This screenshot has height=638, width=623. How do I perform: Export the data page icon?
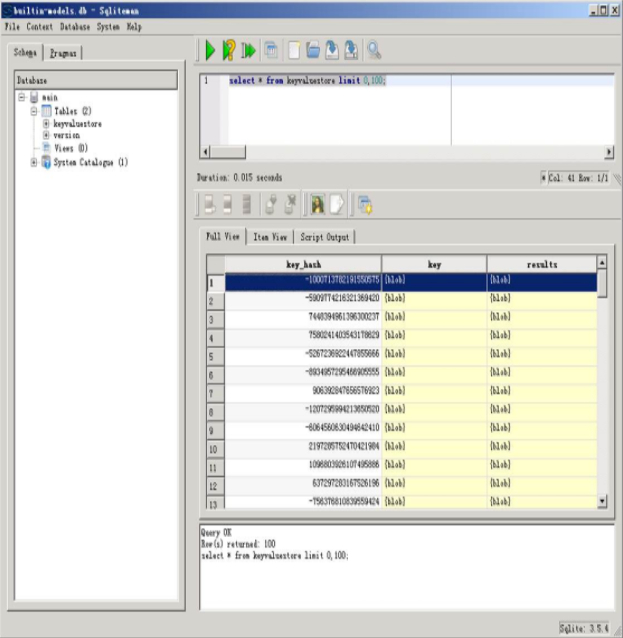[337, 204]
